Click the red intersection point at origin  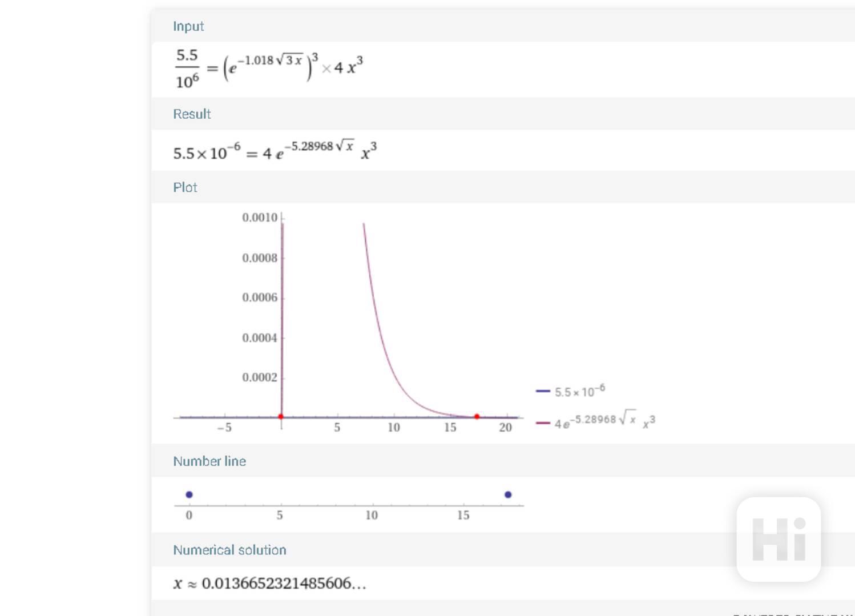pyautogui.click(x=281, y=417)
